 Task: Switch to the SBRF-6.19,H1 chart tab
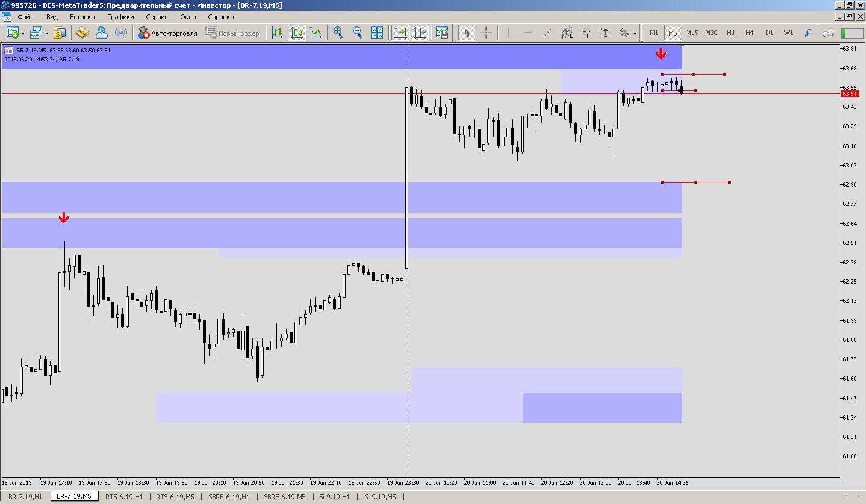pos(229,497)
